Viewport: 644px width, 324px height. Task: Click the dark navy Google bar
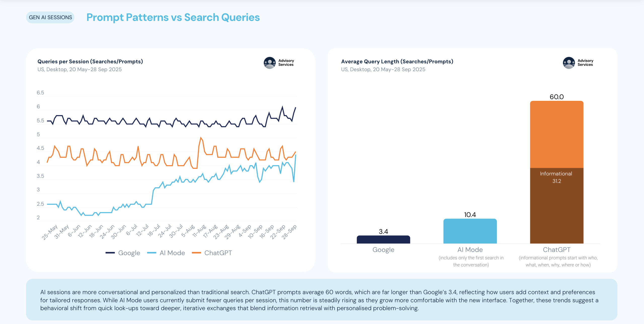point(383,239)
